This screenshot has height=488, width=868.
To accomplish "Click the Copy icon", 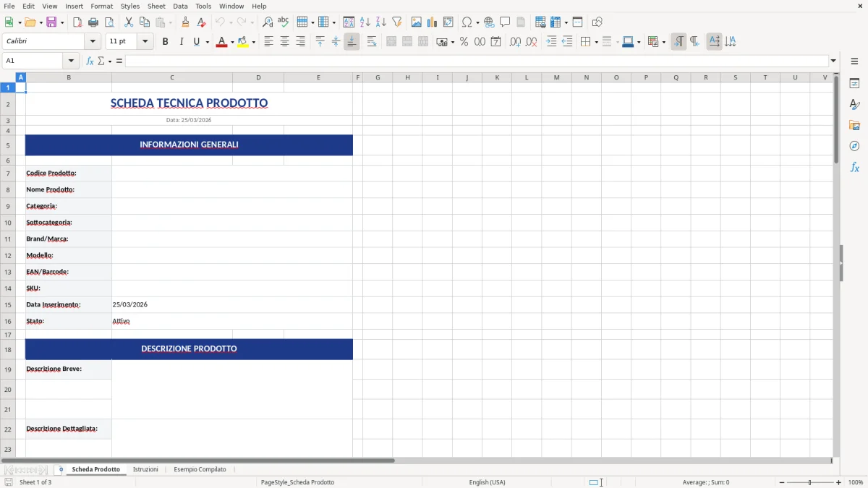I will point(145,22).
